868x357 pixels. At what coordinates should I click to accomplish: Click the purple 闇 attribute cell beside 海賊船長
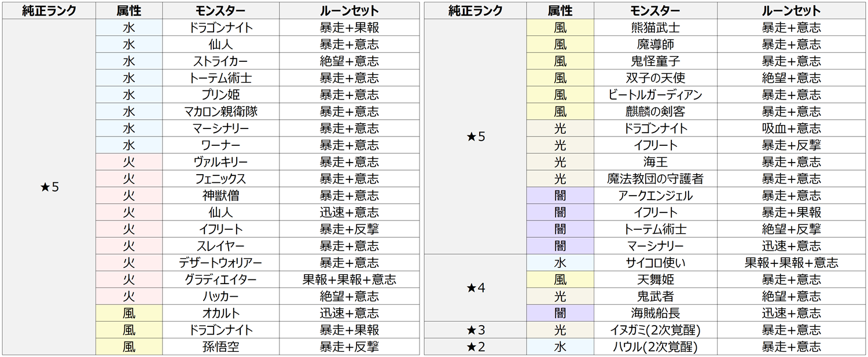pos(560,313)
